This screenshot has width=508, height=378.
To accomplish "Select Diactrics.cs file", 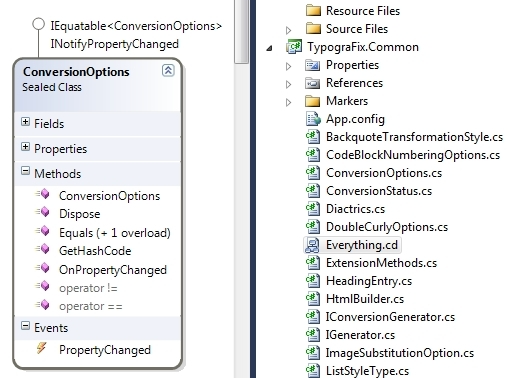I will pos(355,209).
